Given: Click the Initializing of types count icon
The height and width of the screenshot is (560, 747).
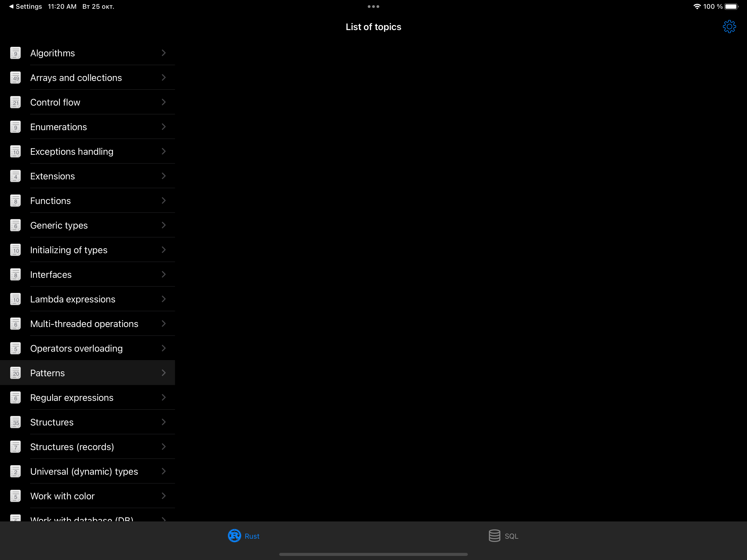Looking at the screenshot, I should click(16, 250).
